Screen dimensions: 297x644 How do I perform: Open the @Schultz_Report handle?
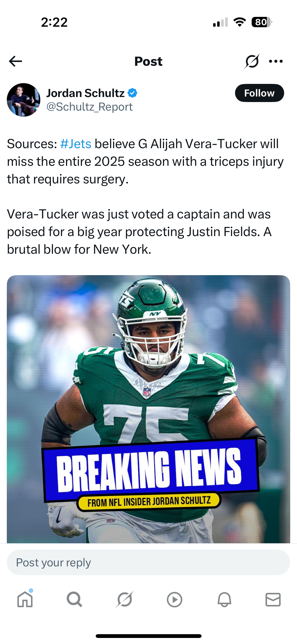pyautogui.click(x=89, y=107)
